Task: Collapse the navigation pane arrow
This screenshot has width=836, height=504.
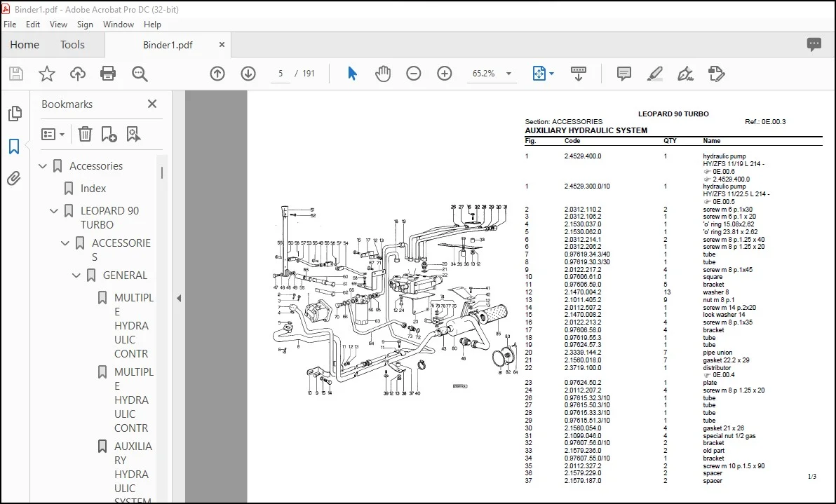Action: click(x=179, y=299)
